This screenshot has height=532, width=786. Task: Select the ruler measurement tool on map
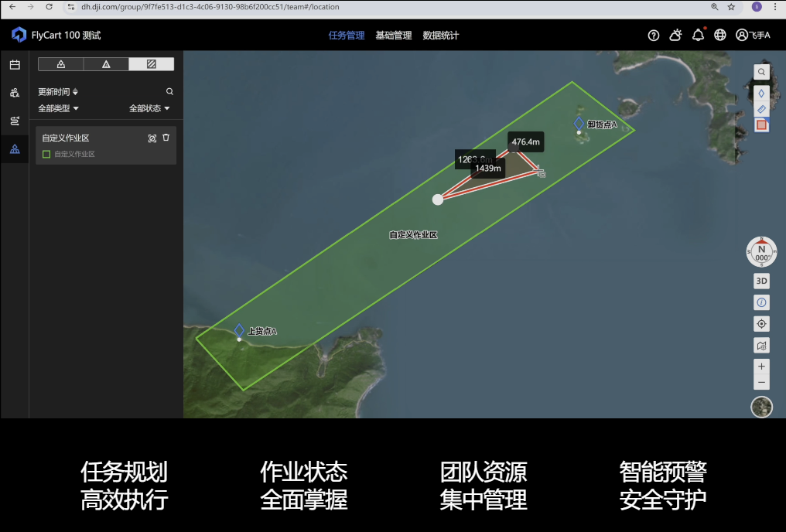(761, 109)
